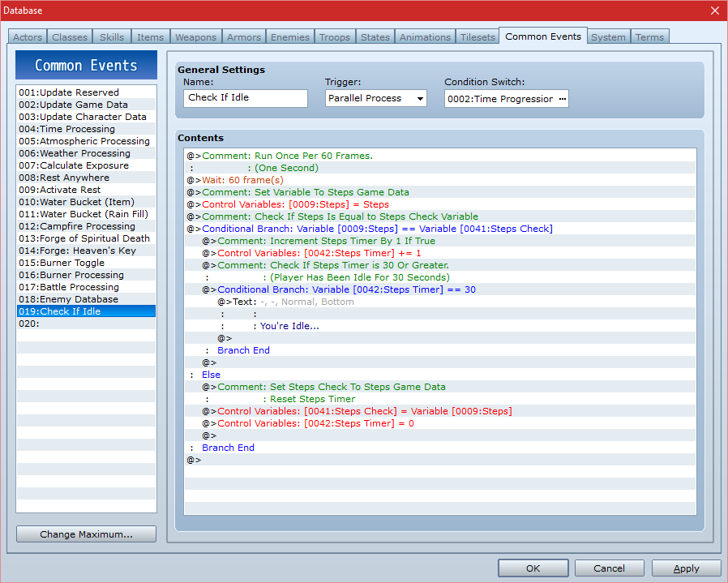
Task: Switch to the Actors tab
Action: click(x=28, y=37)
